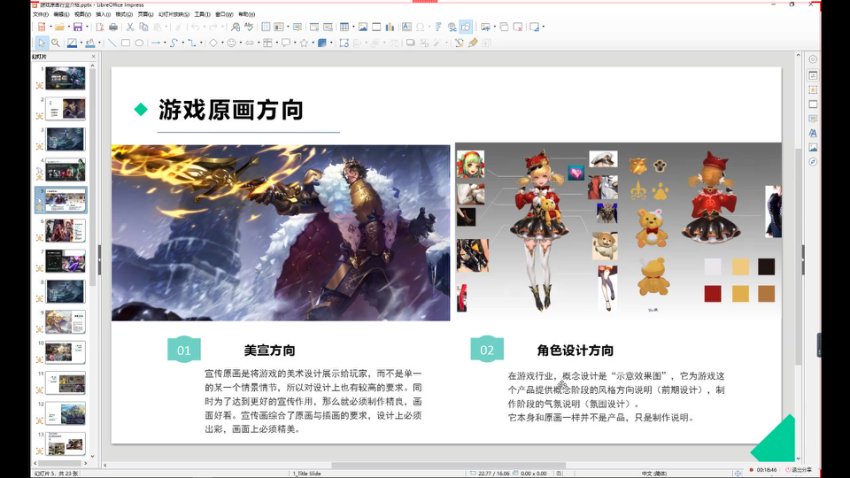The image size is (850, 478).
Task: Close the slide panel with its X
Action: 93,56
